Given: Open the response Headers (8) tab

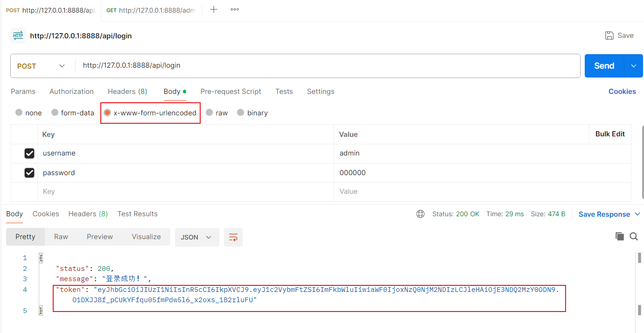Looking at the screenshot, I should pos(88,214).
